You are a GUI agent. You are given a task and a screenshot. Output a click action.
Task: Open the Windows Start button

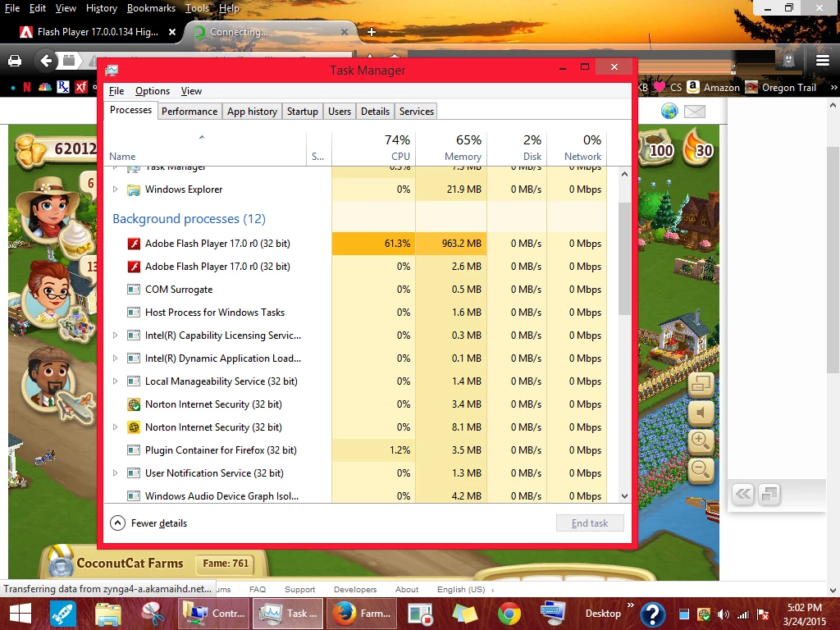pos(21,614)
